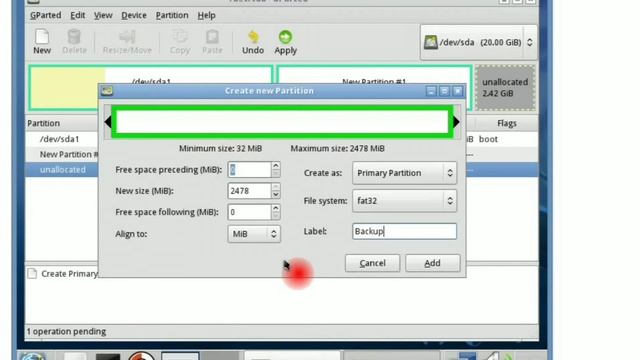Decrease the New size value
Screen dimensions: 640x360
click(276, 195)
